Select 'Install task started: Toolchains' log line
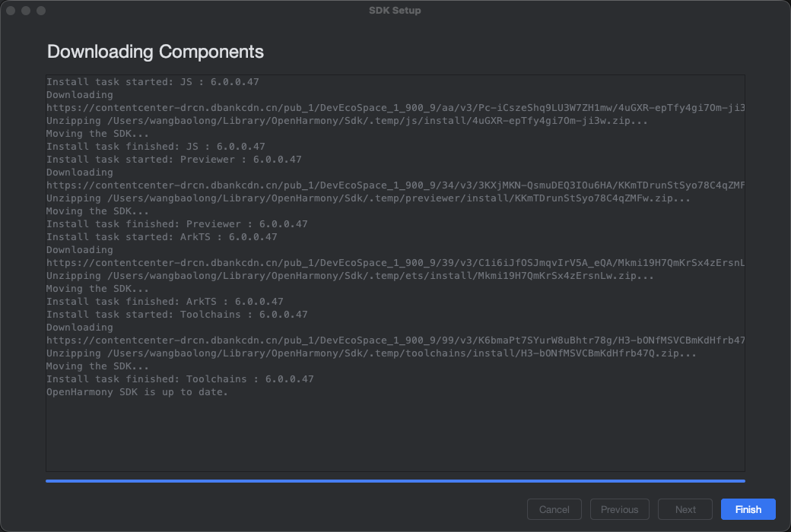The image size is (791, 532). 177,315
